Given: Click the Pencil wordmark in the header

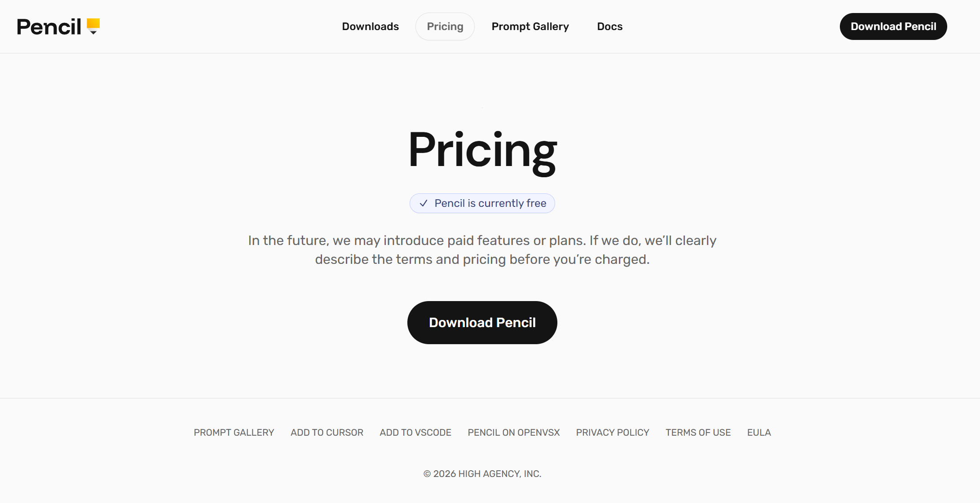Looking at the screenshot, I should [x=49, y=27].
